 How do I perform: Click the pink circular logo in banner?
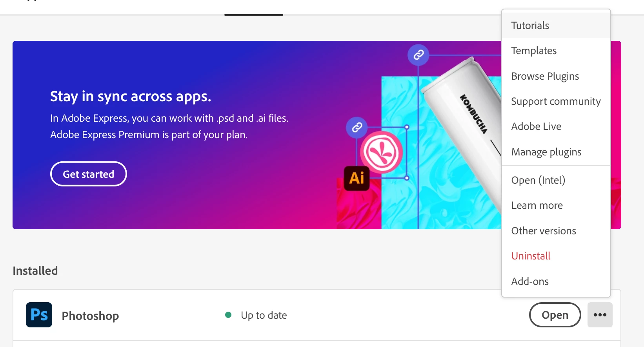click(382, 153)
